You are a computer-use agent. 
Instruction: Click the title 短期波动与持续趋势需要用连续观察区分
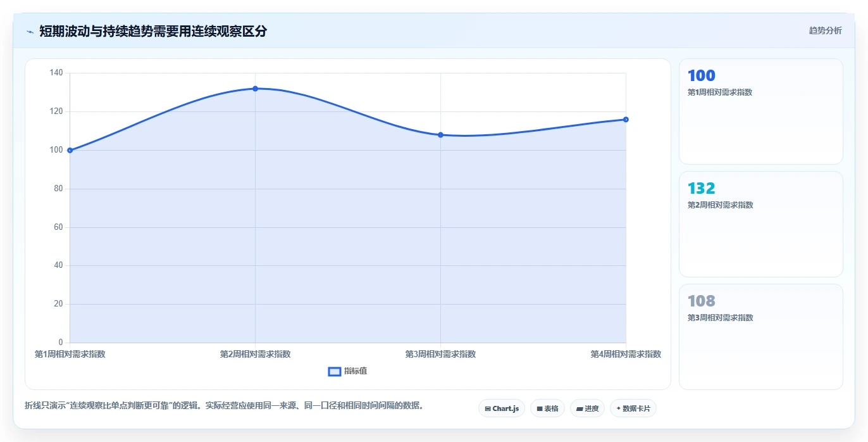153,31
